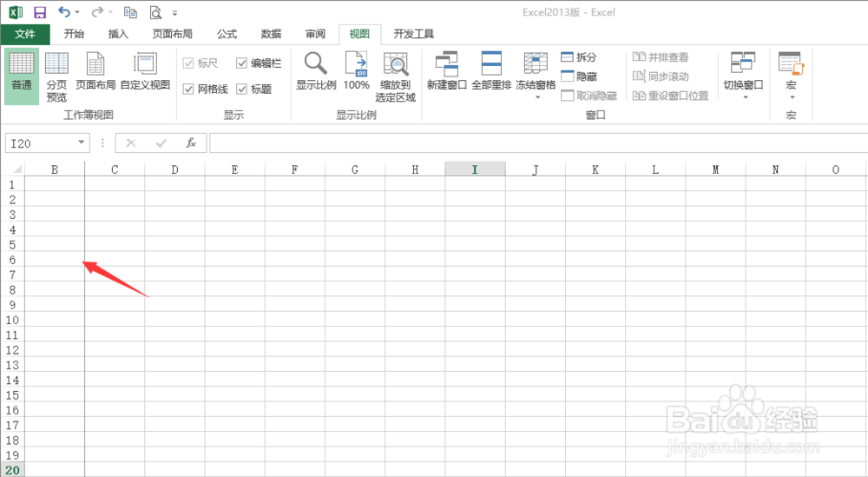Click the Name Box showing I20
The height and width of the screenshot is (477, 868).
pos(41,143)
